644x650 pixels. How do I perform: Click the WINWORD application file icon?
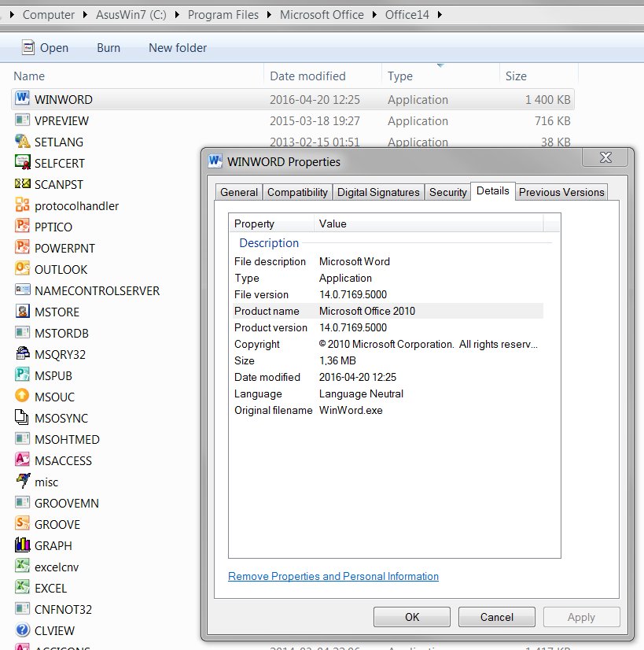pos(22,100)
